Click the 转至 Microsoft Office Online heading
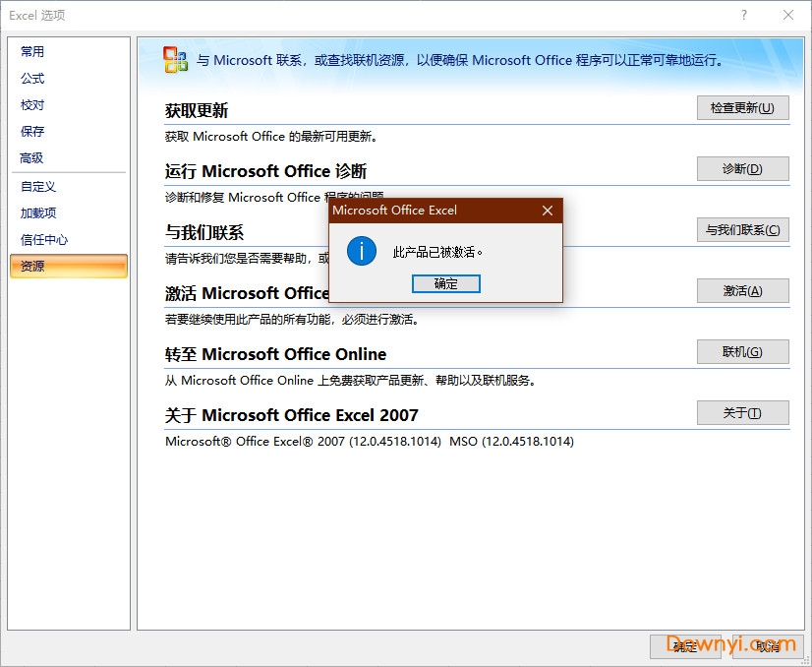 275,354
